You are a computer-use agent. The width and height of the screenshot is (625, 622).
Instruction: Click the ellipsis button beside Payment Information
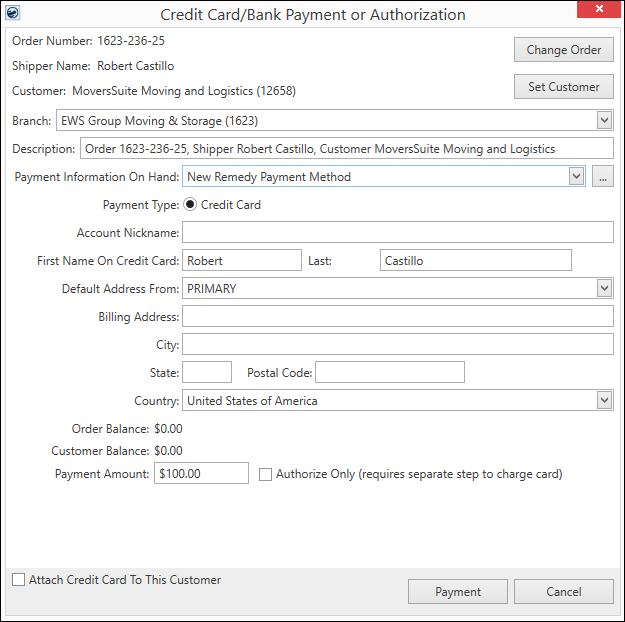[602, 177]
